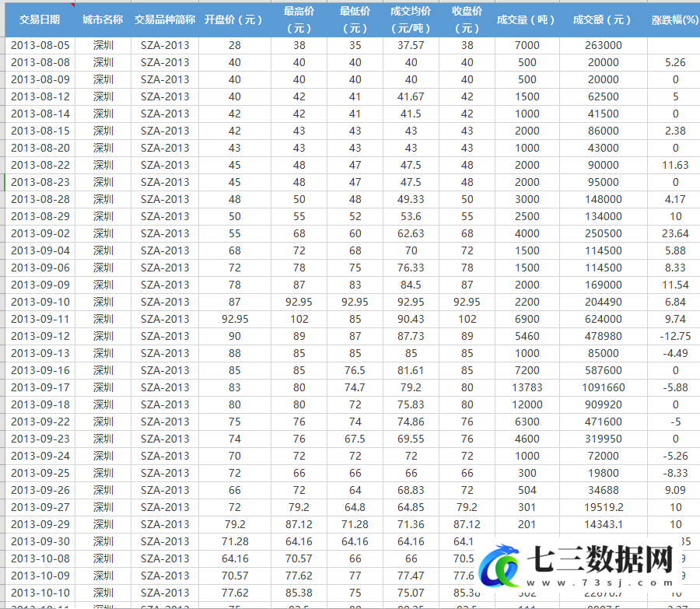
Task: Select the 城市名称 column header
Action: 103,19
